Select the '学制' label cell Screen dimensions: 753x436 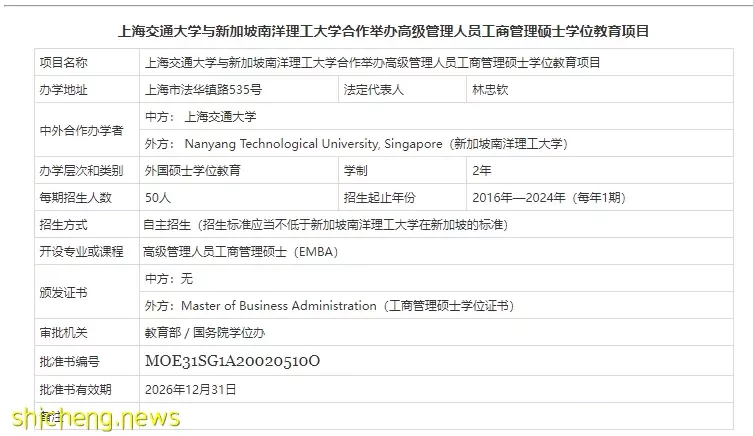tap(402, 170)
